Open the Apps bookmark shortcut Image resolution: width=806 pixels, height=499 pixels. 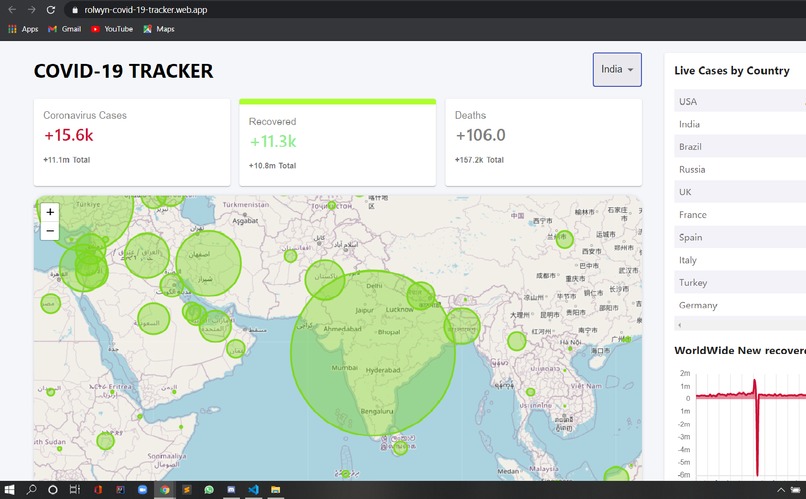[23, 29]
